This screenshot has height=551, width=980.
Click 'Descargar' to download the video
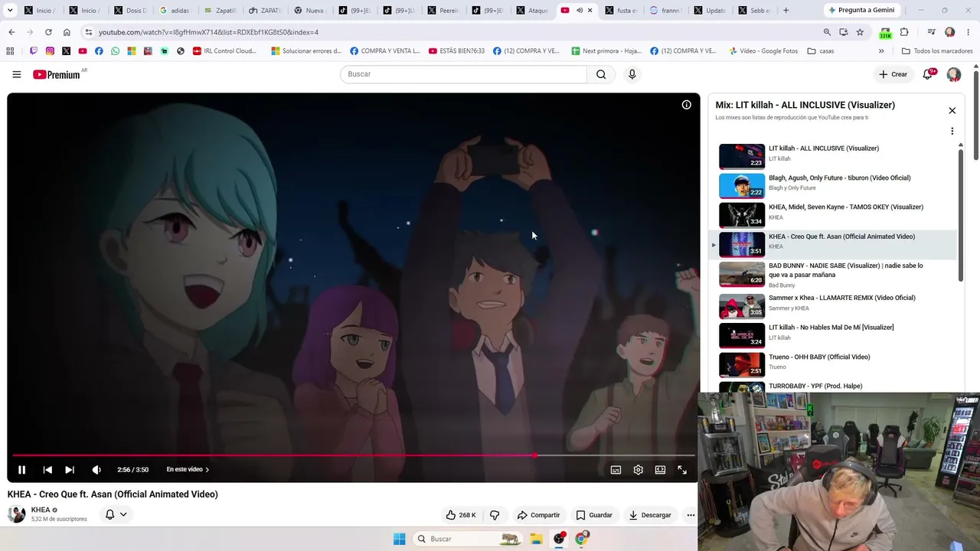pyautogui.click(x=650, y=515)
